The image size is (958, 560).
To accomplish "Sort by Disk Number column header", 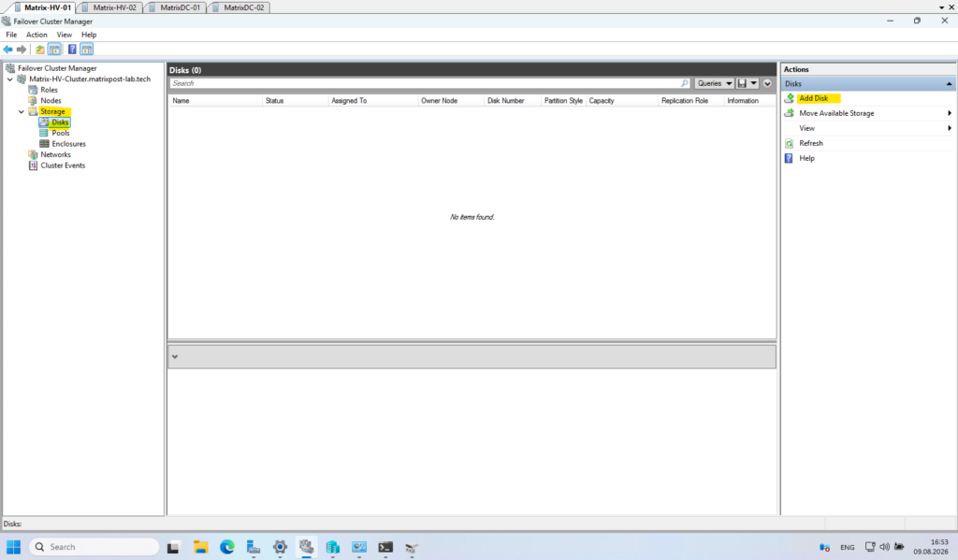I will point(513,101).
